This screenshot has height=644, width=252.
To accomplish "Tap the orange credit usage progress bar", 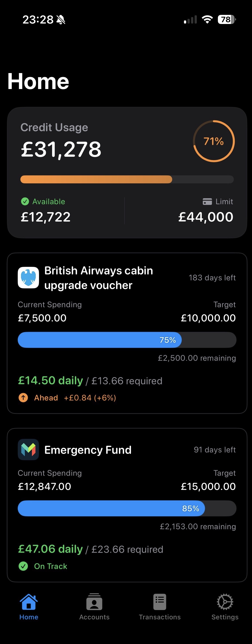I will pos(127,179).
